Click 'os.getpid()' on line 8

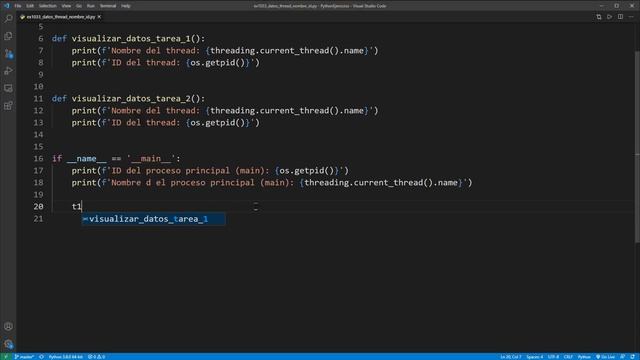coord(218,63)
